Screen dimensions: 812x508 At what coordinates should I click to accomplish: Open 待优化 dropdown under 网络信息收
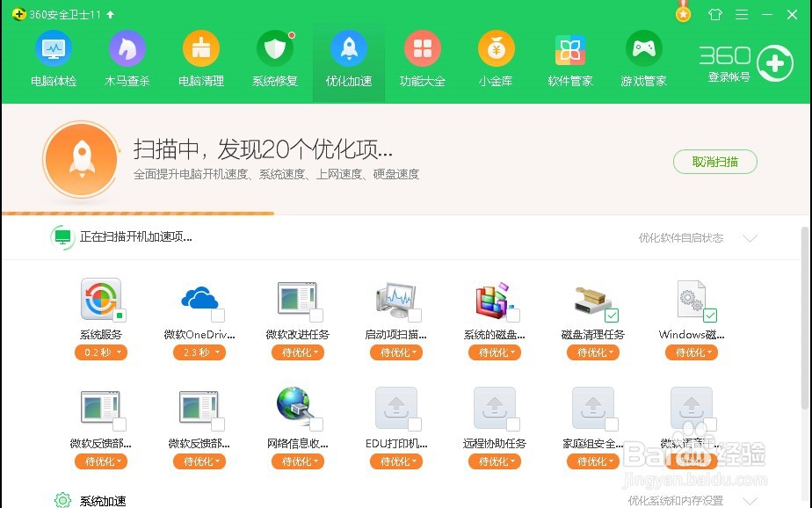(x=298, y=461)
